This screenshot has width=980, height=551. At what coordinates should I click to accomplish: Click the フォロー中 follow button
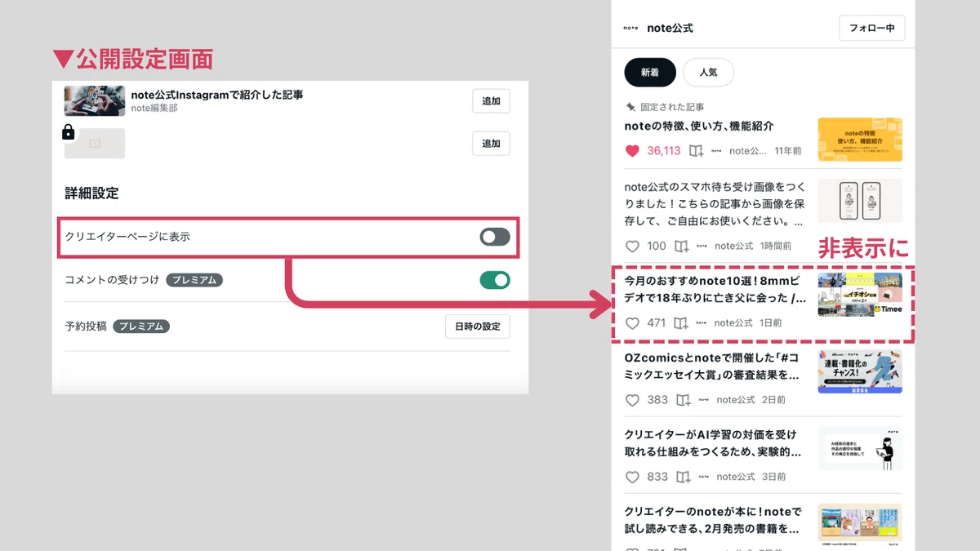pos(871,28)
